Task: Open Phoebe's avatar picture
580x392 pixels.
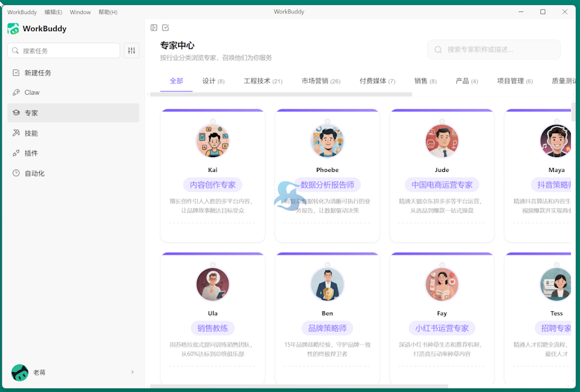Action: 327,141
